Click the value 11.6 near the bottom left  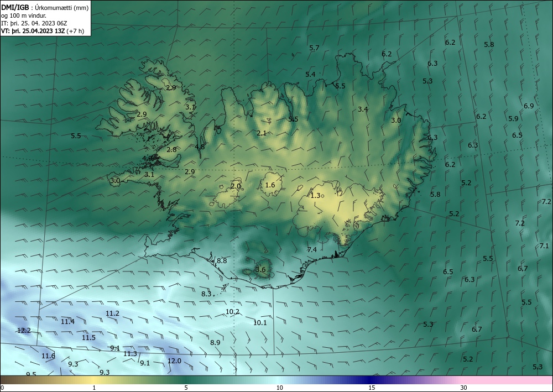(x=48, y=356)
